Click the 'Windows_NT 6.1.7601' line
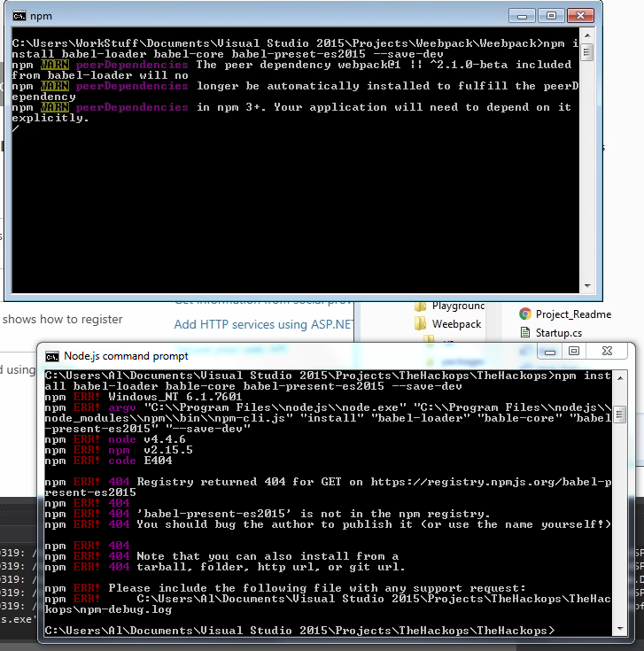This screenshot has width=644, height=651. click(x=144, y=397)
